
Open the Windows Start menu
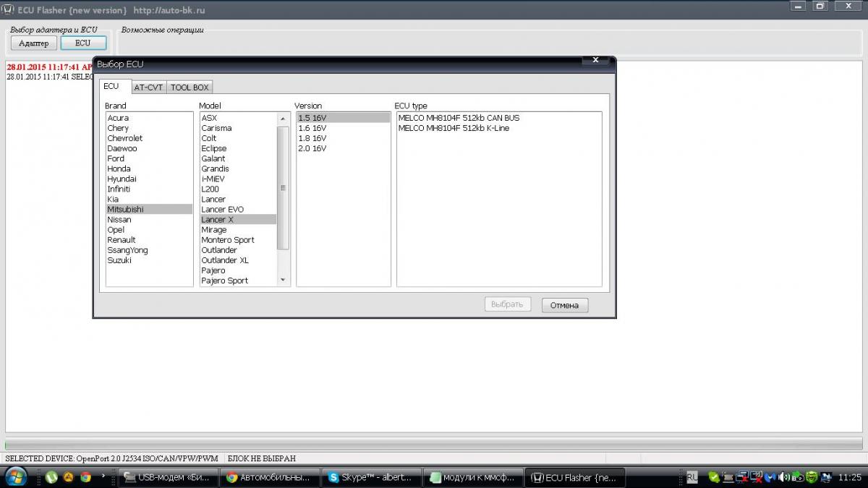(x=16, y=476)
